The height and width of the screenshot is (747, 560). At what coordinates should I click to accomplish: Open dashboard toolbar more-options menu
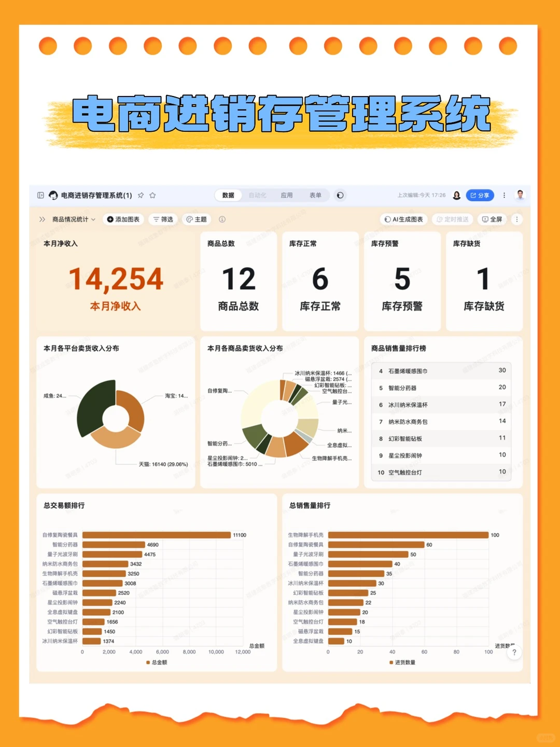pyautogui.click(x=516, y=219)
